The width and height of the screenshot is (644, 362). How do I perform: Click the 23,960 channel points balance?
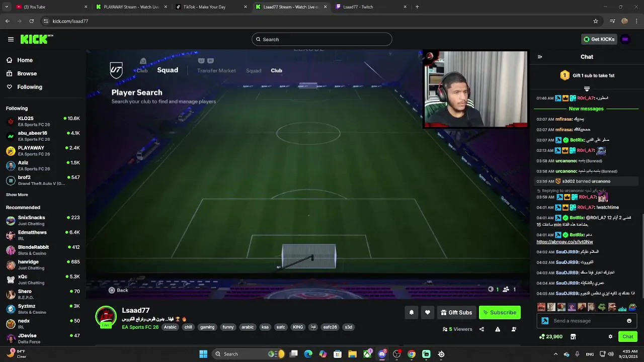pos(550,336)
